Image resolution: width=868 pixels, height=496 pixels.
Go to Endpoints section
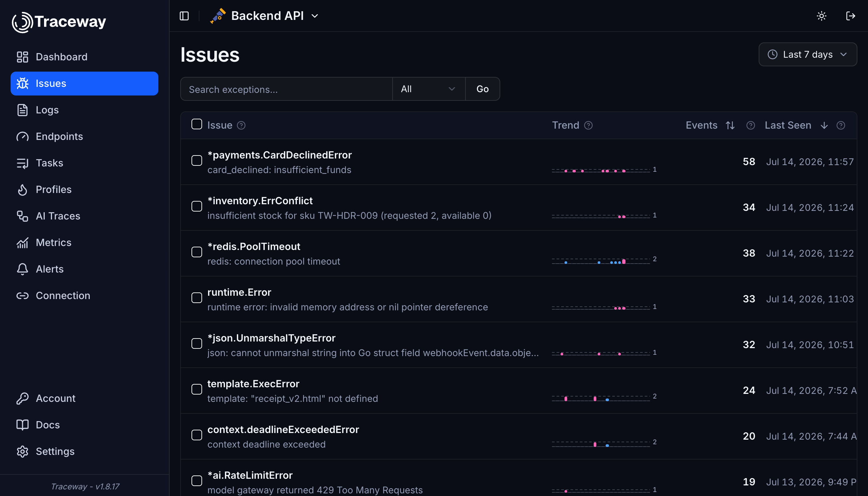tap(84, 137)
